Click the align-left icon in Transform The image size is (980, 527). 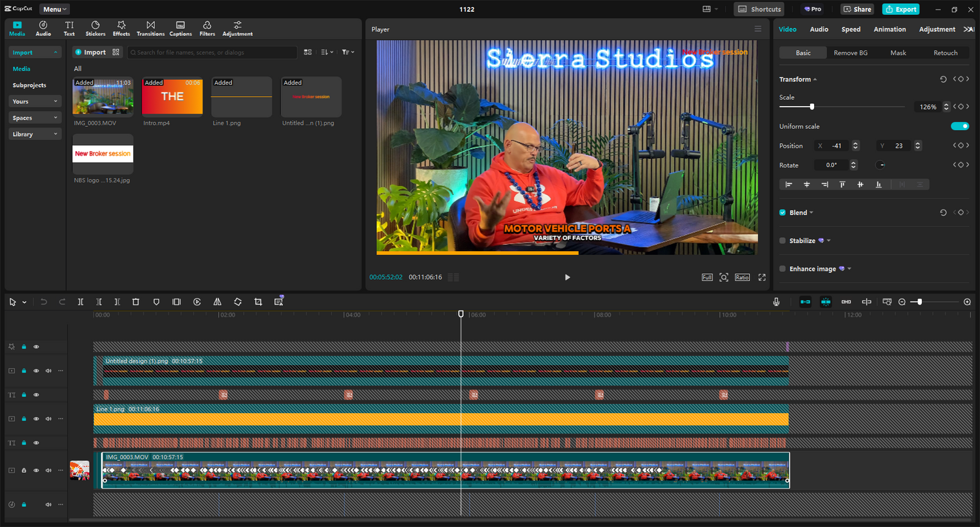click(x=789, y=184)
